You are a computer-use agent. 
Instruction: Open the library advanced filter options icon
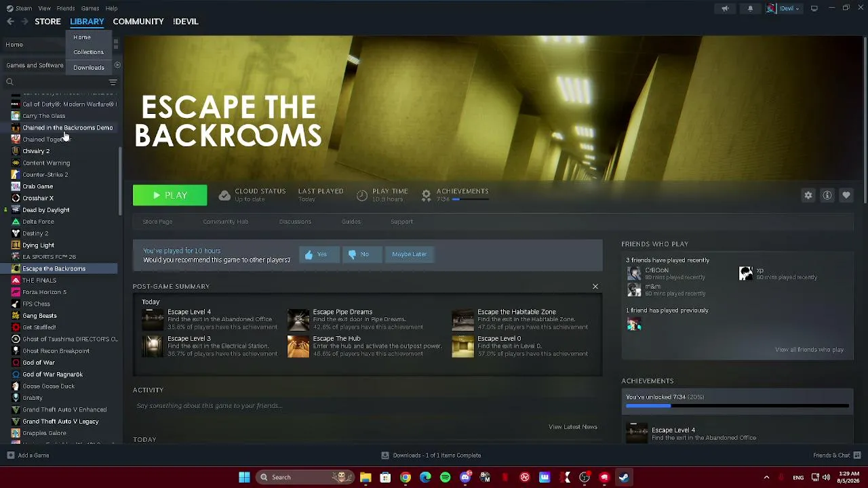pos(113,82)
